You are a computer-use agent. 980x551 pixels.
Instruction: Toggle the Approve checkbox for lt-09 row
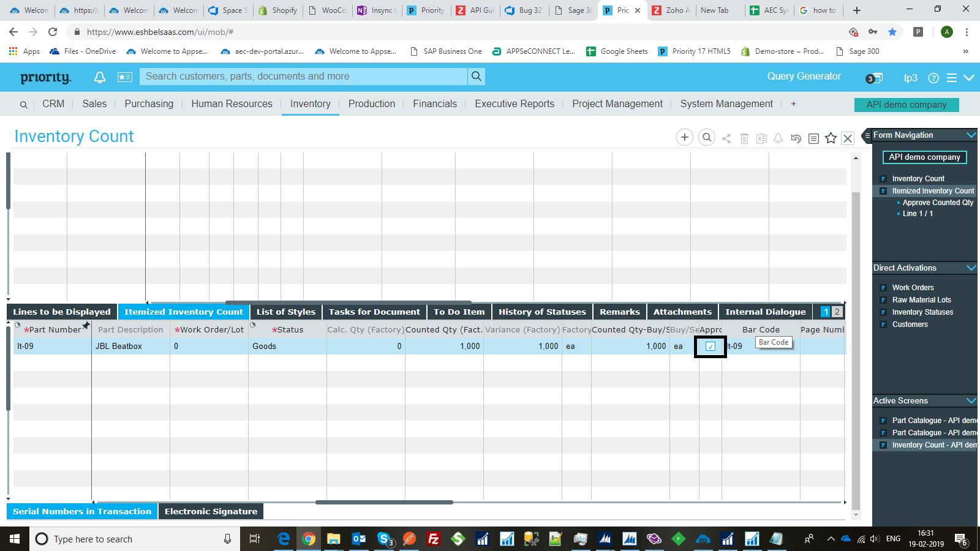(710, 347)
